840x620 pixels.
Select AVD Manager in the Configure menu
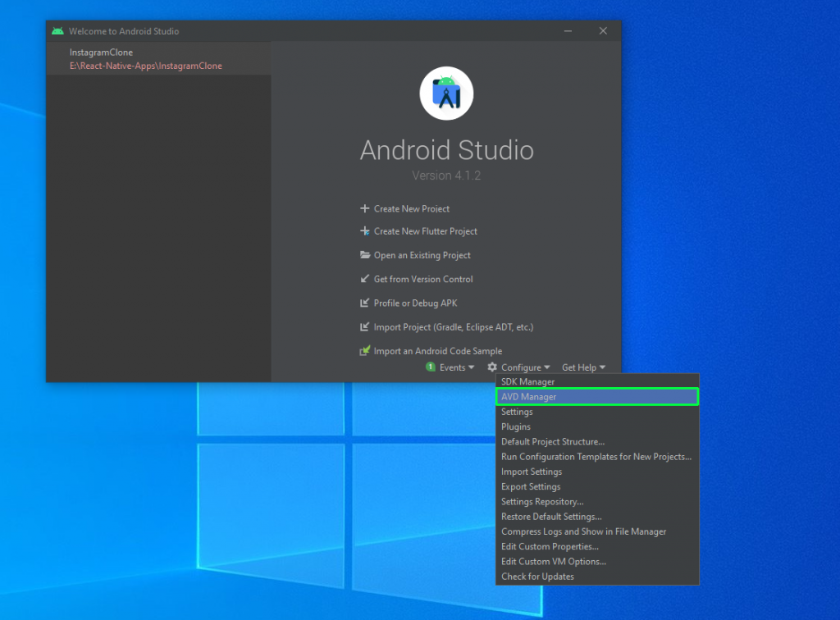(597, 397)
